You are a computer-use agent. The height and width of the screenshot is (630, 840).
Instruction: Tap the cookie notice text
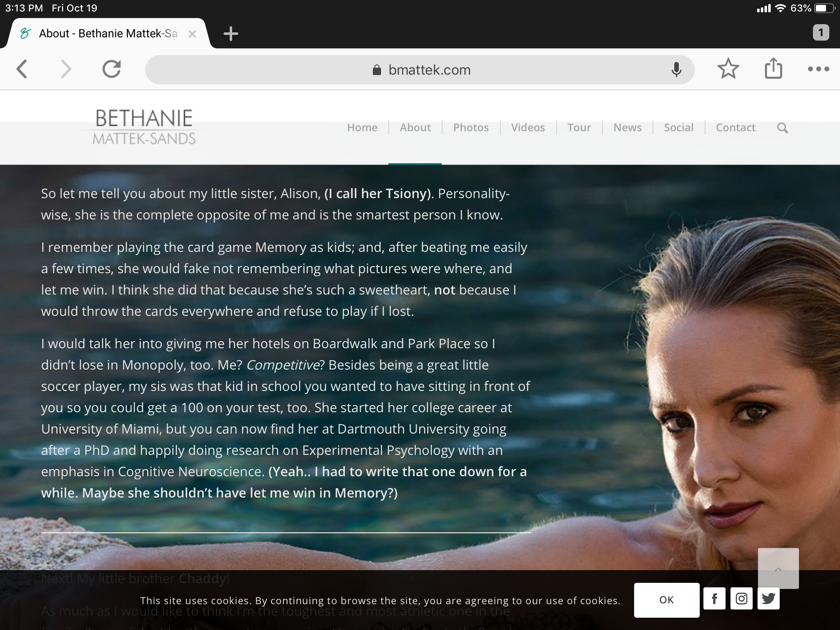(x=380, y=600)
